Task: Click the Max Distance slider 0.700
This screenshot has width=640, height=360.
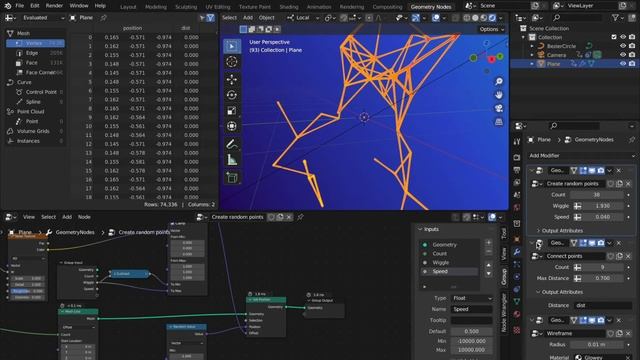Action: pyautogui.click(x=602, y=278)
